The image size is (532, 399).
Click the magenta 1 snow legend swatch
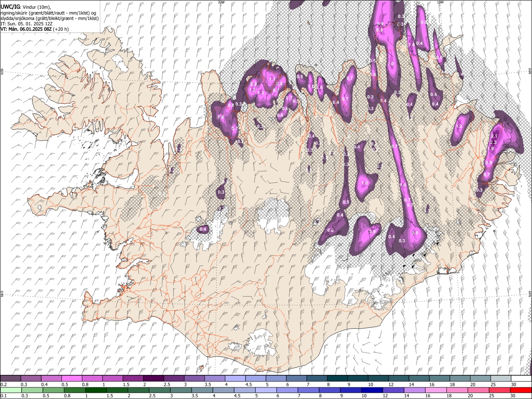(x=113, y=378)
